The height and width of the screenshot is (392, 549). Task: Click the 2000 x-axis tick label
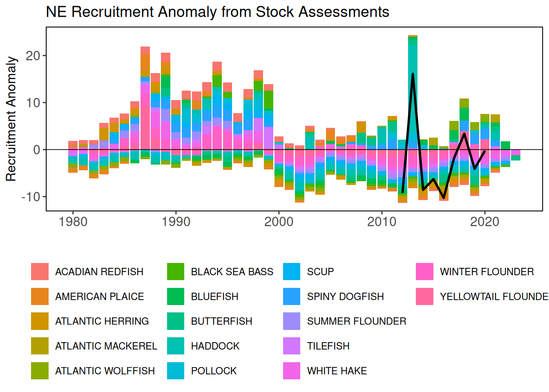(279, 222)
